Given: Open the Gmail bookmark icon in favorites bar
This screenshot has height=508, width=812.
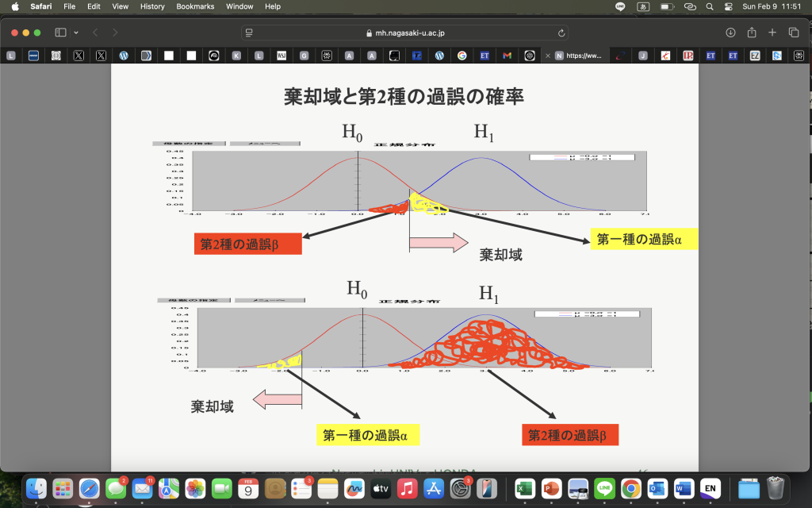Looking at the screenshot, I should tap(507, 56).
